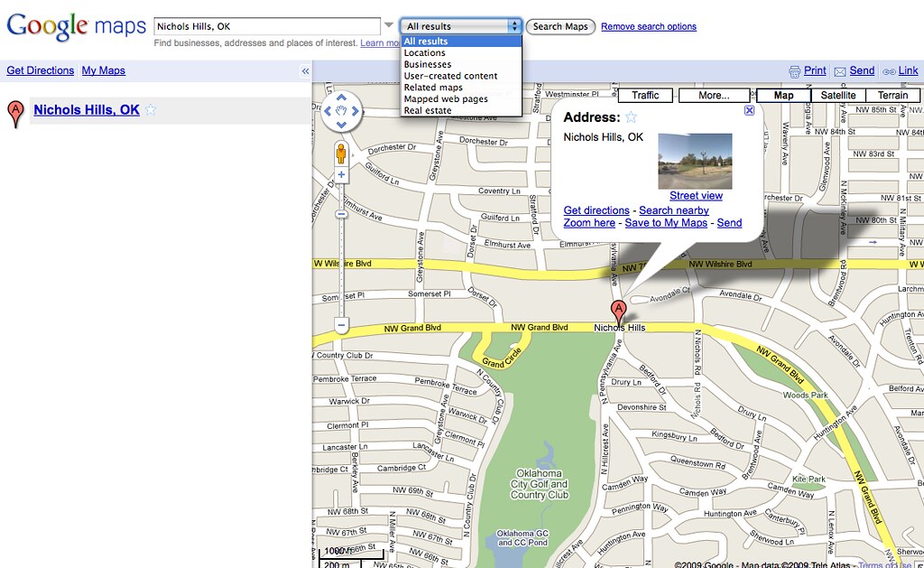Open Street view from the info bubble
The height and width of the screenshot is (568, 924).
click(695, 195)
